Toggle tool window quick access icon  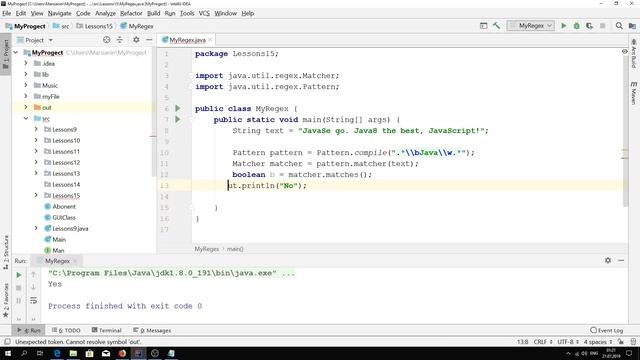pos(7,342)
